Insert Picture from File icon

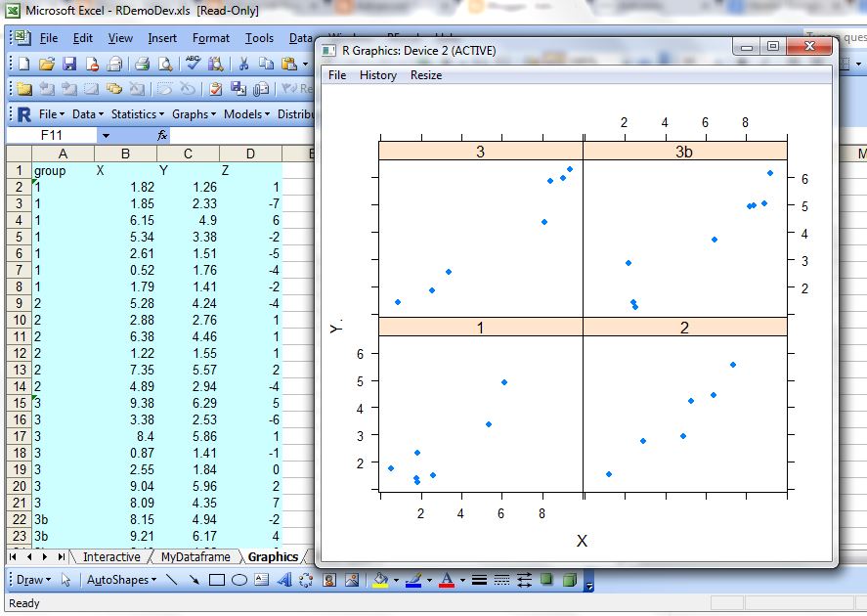tap(352, 580)
